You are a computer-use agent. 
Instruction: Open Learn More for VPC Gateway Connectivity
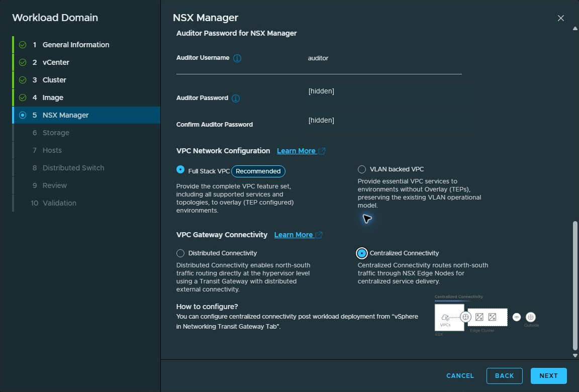click(x=294, y=235)
